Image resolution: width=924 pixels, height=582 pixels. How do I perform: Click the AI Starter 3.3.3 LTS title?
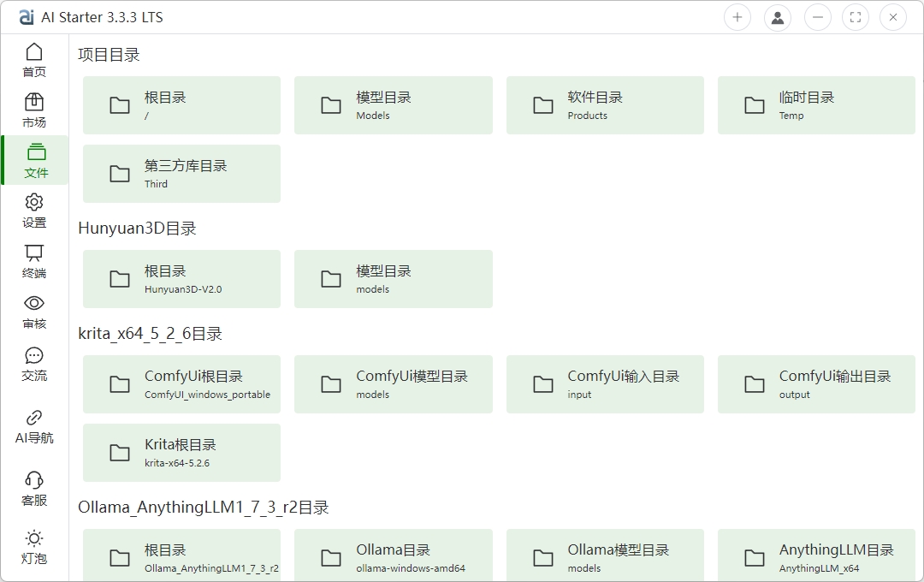click(x=102, y=18)
